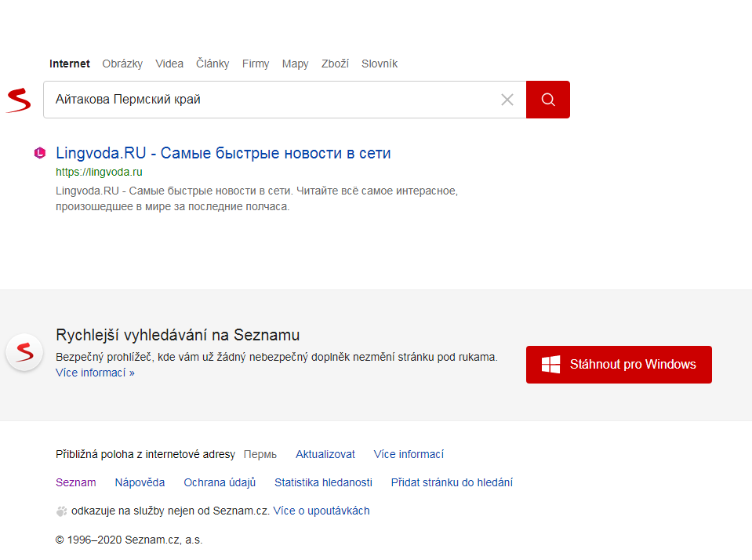The image size is (752, 560).
Task: Open the Videa search tab
Action: point(169,64)
